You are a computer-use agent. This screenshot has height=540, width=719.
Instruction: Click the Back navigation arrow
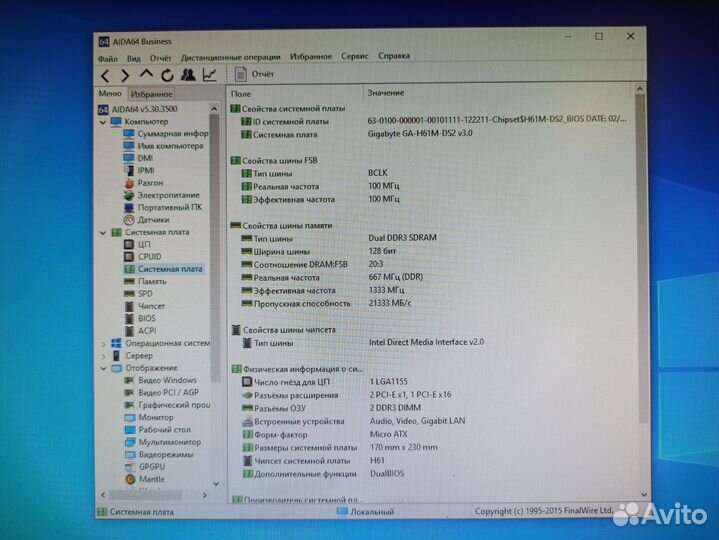[x=105, y=76]
